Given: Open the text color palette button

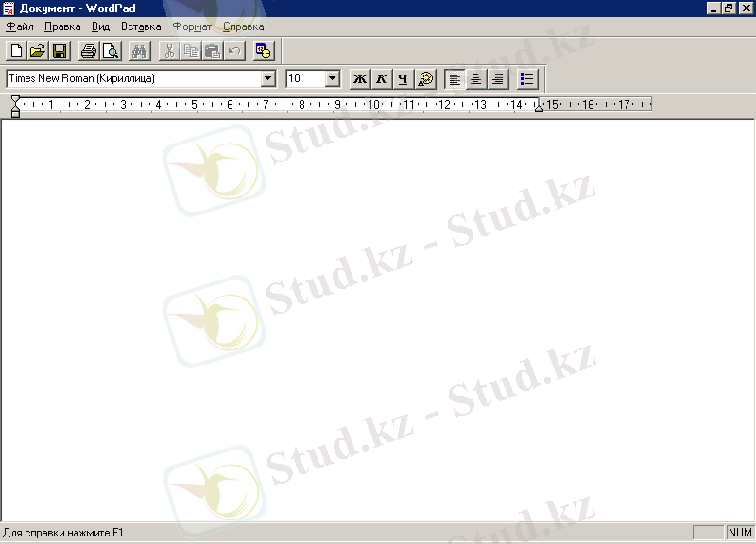Looking at the screenshot, I should click(x=426, y=79).
